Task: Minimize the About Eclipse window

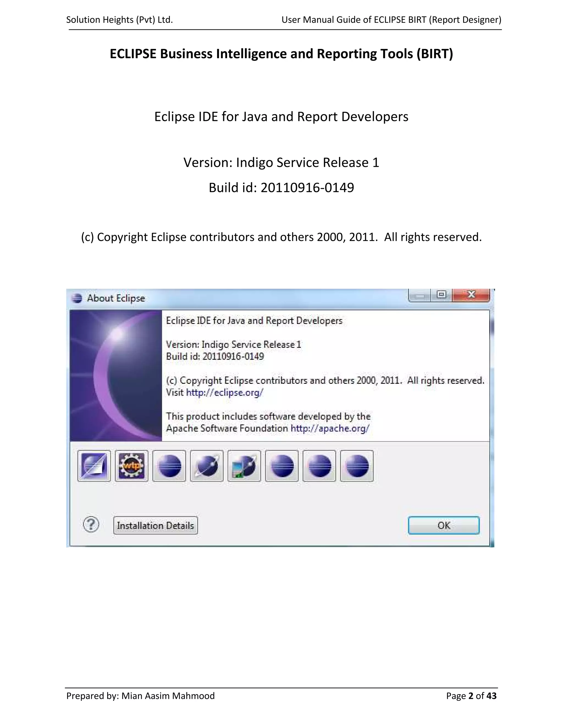Action: [420, 295]
